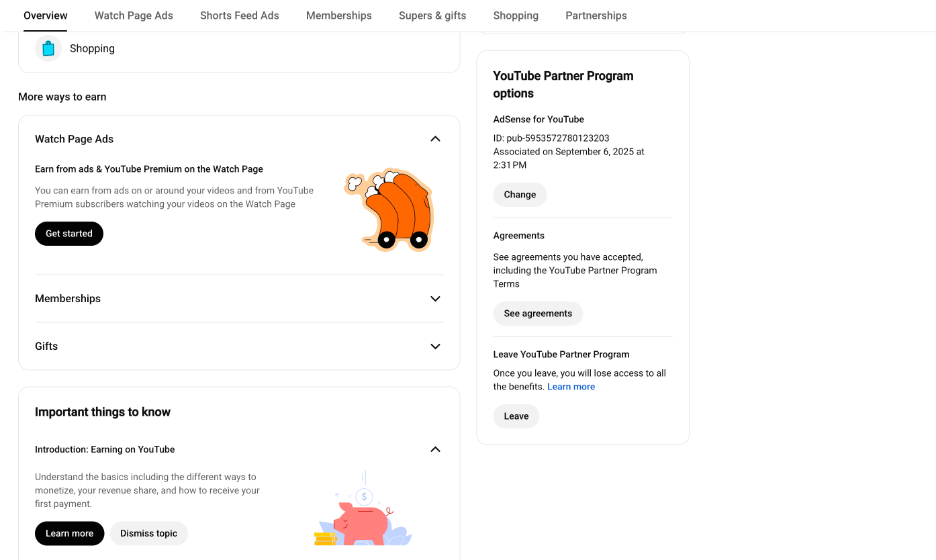Viewport: 936px width, 560px height.
Task: Go to the Supers & gifts tab
Action: pos(432,15)
